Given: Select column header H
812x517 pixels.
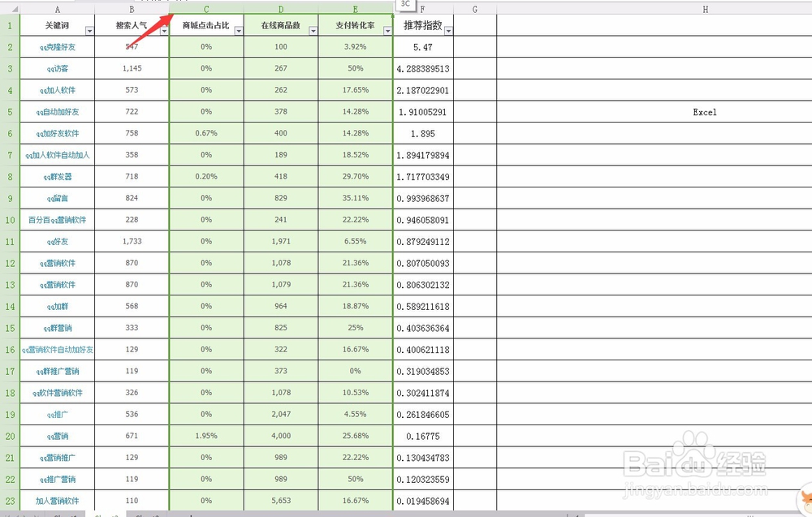Looking at the screenshot, I should click(x=705, y=9).
